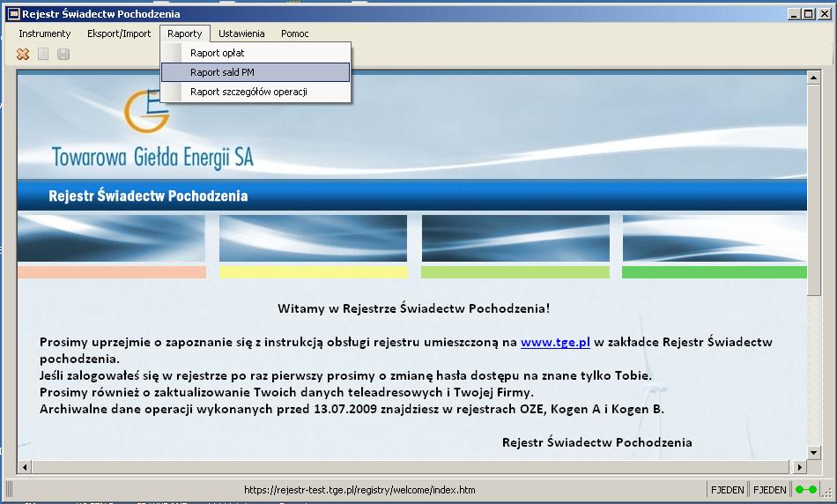Click the light green bar under third banner
Image resolution: width=837 pixels, height=504 pixels.
click(515, 272)
